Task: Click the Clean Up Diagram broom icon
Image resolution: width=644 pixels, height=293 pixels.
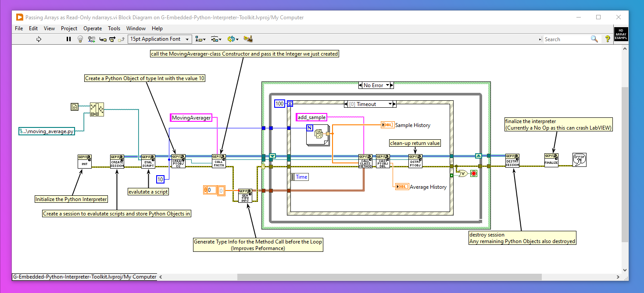Action: pos(248,39)
